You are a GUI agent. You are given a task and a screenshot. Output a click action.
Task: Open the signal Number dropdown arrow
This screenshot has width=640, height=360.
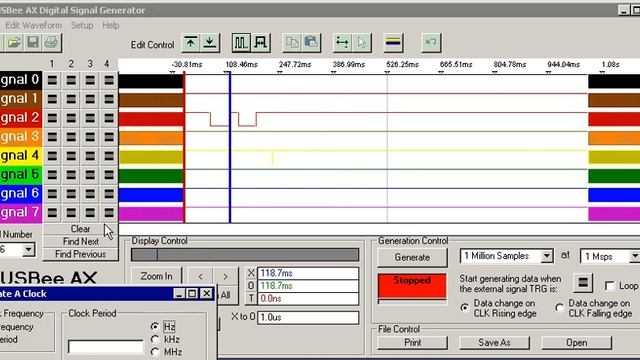coord(28,249)
